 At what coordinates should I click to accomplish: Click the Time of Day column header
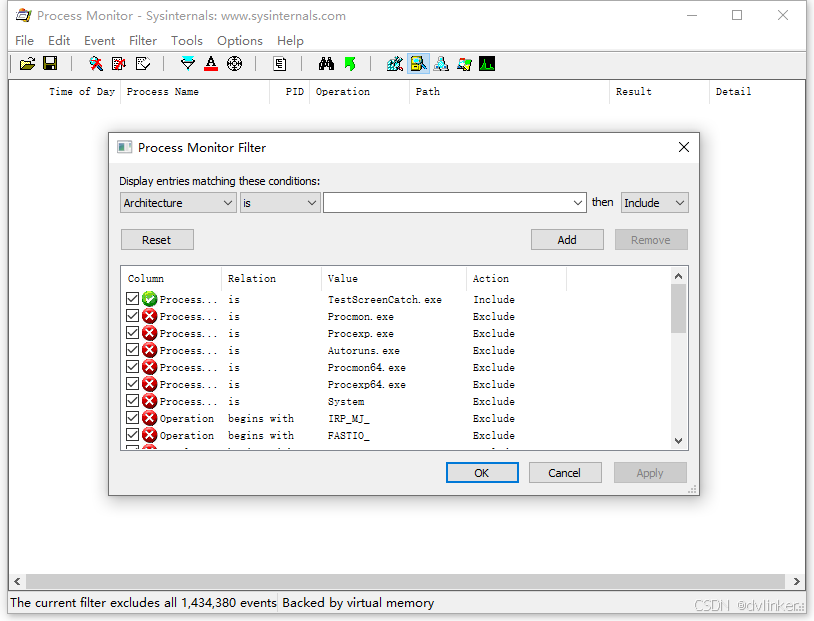pos(65,92)
